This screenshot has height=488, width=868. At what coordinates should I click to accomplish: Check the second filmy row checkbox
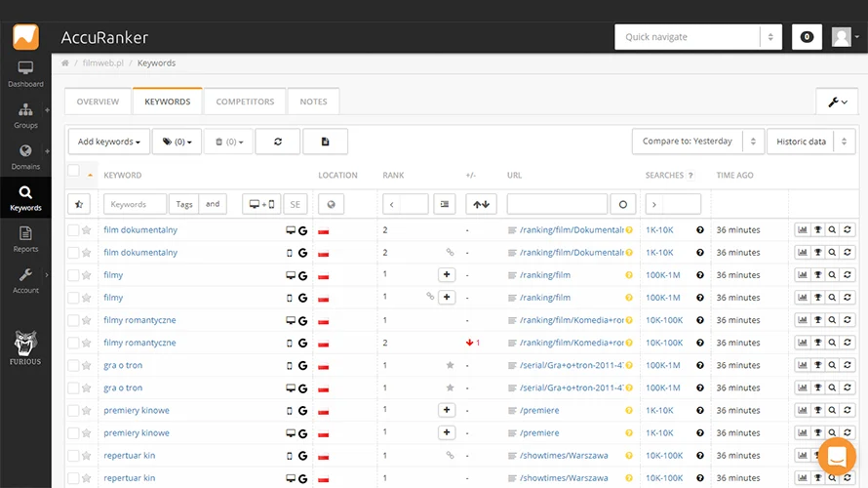tap(73, 298)
